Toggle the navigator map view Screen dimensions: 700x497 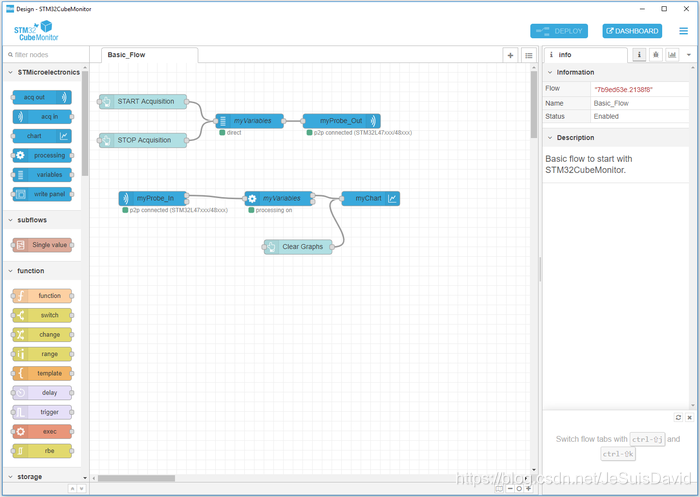[x=499, y=489]
